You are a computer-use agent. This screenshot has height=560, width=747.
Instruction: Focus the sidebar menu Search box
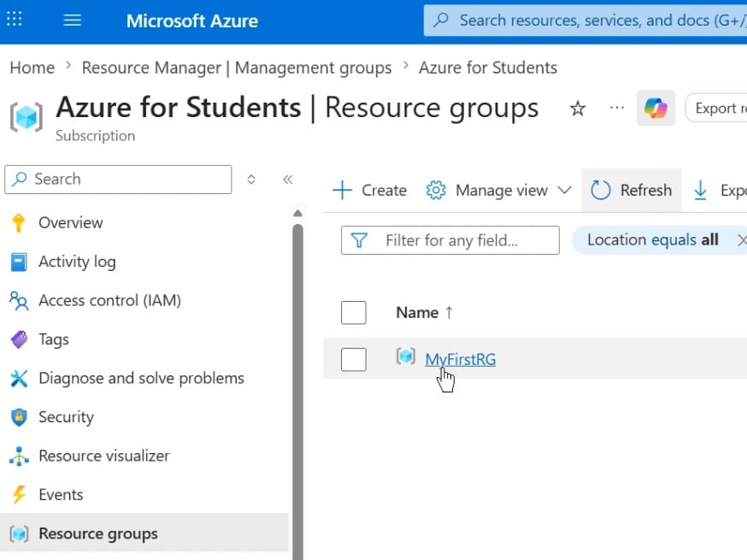click(x=118, y=180)
